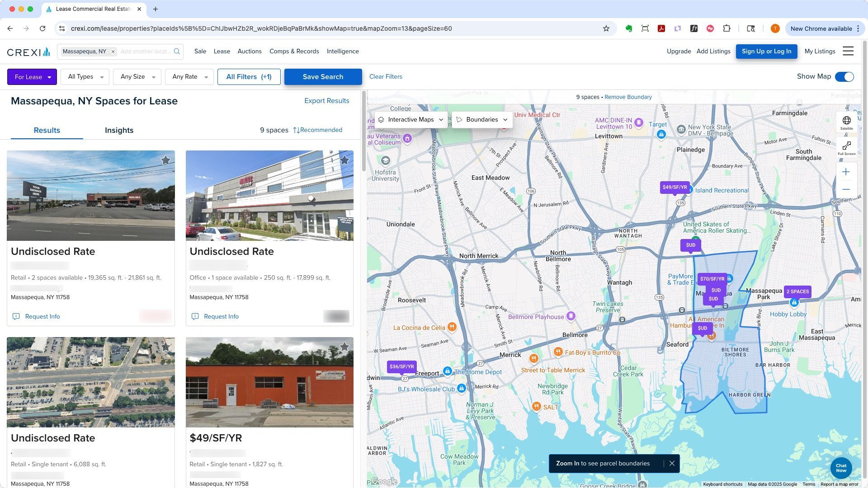Screen dimensions: 868x488
Task: Click the Save Search button
Action: [323, 77]
